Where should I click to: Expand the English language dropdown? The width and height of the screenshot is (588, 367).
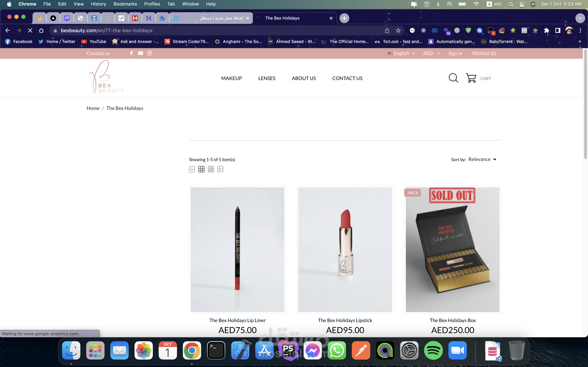(401, 53)
